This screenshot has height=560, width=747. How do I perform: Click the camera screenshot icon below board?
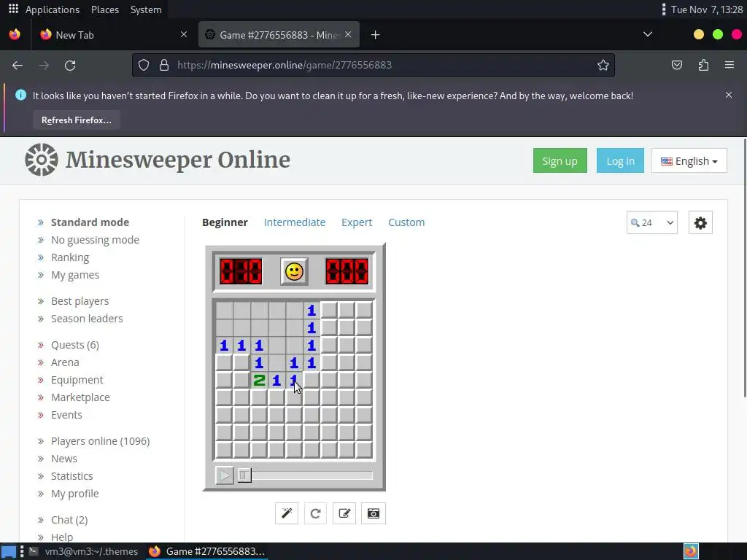tap(373, 513)
